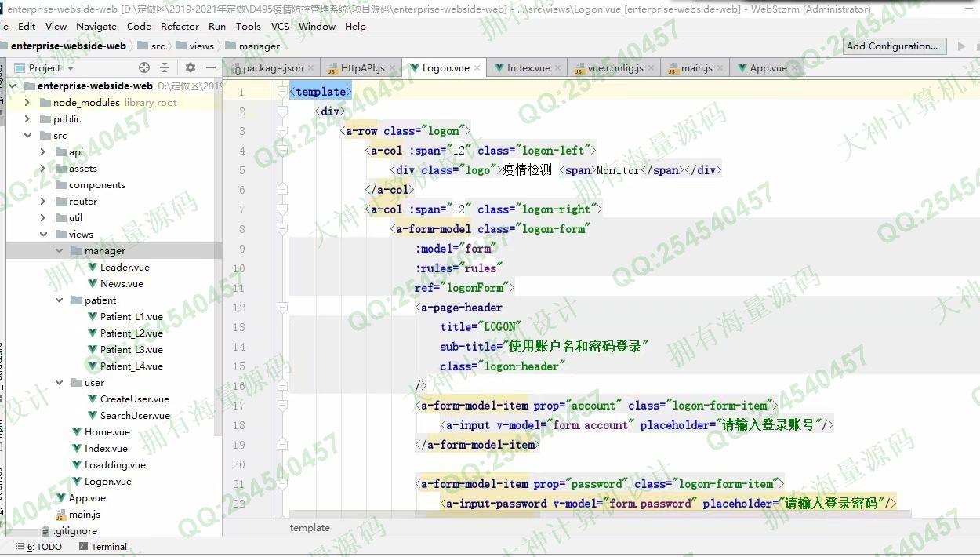The width and height of the screenshot is (980, 557).
Task: Click the collapse all icon in Project panel
Action: [165, 68]
